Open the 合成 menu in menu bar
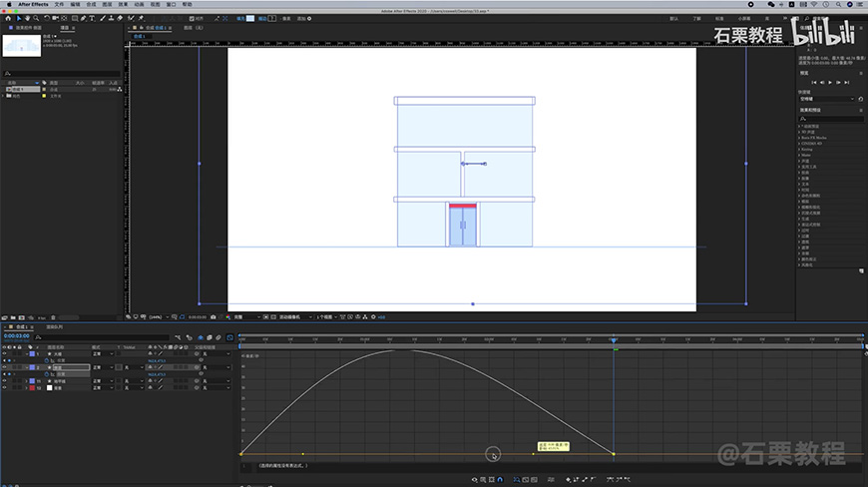The image size is (868, 487). [91, 4]
